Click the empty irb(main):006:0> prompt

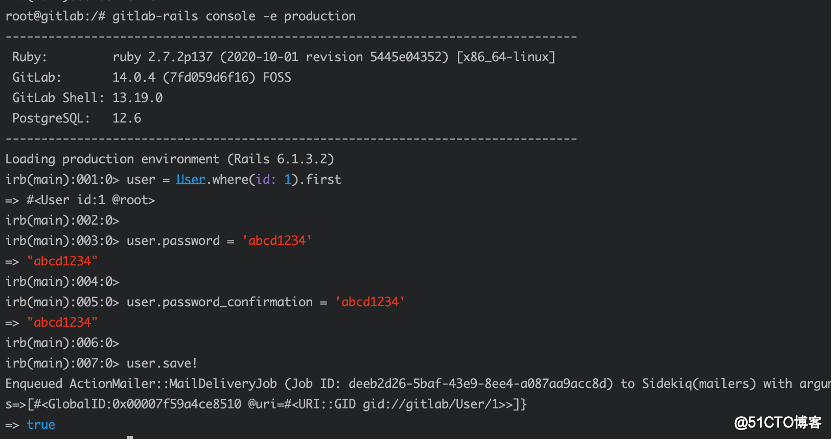pyautogui.click(x=62, y=343)
